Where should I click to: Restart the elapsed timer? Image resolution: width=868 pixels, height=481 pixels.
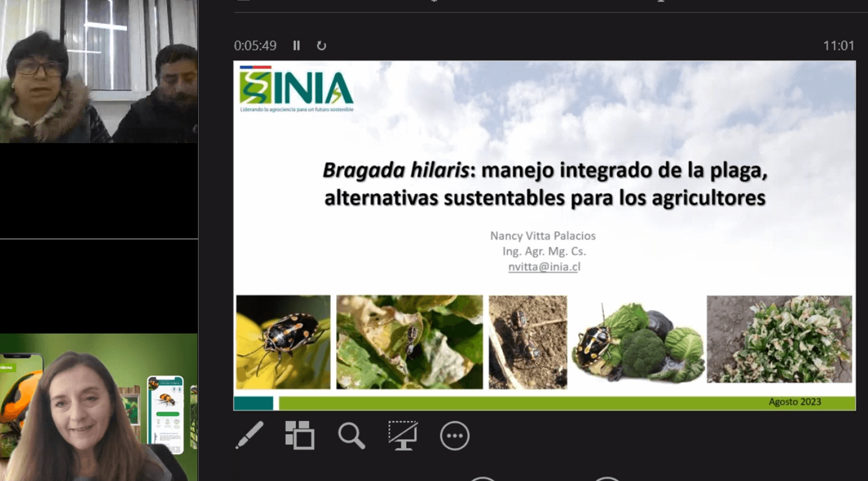(x=321, y=45)
